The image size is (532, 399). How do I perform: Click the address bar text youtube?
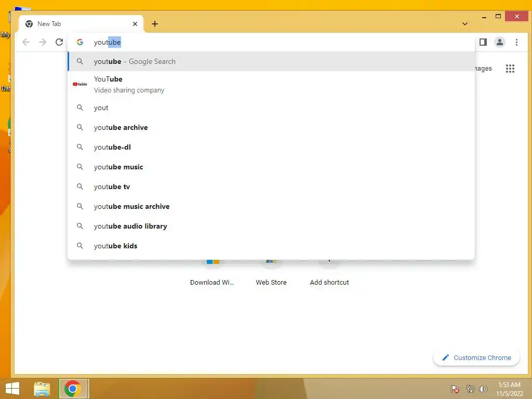pos(107,42)
